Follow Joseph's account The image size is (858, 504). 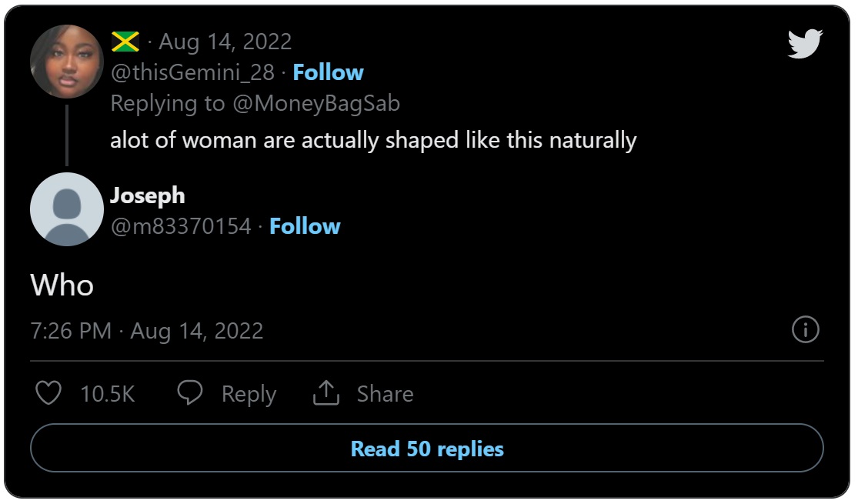[305, 226]
